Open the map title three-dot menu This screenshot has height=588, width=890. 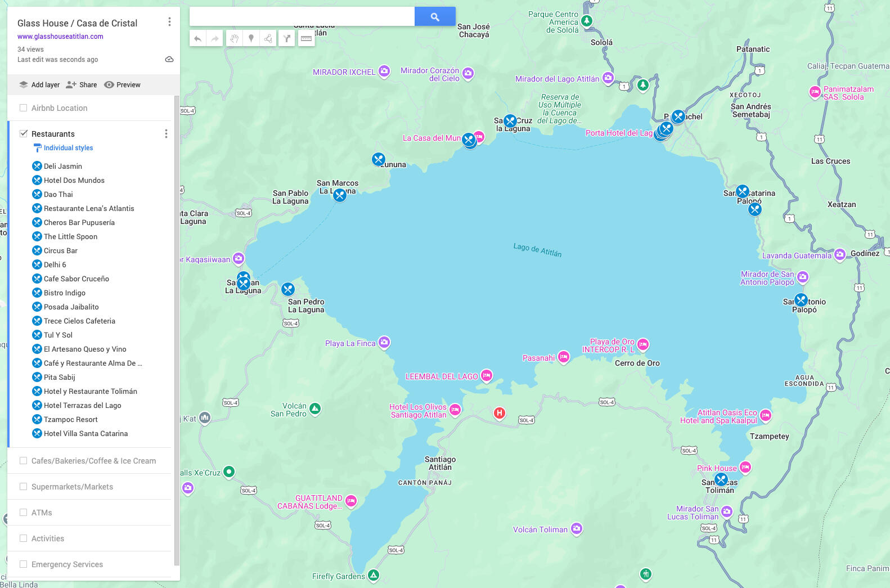(169, 22)
